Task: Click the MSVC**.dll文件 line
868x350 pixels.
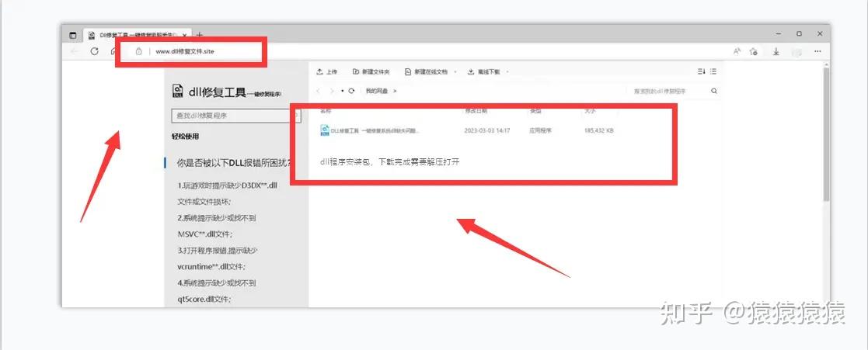Action: (x=205, y=234)
